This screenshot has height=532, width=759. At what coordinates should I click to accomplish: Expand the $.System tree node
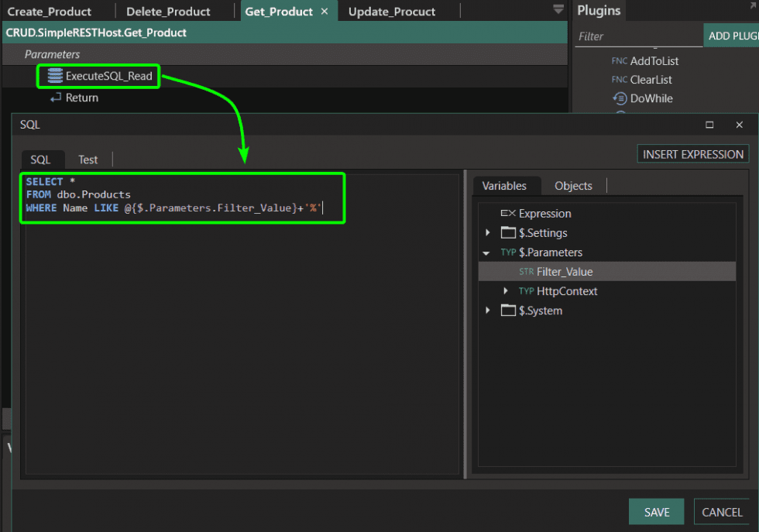487,311
